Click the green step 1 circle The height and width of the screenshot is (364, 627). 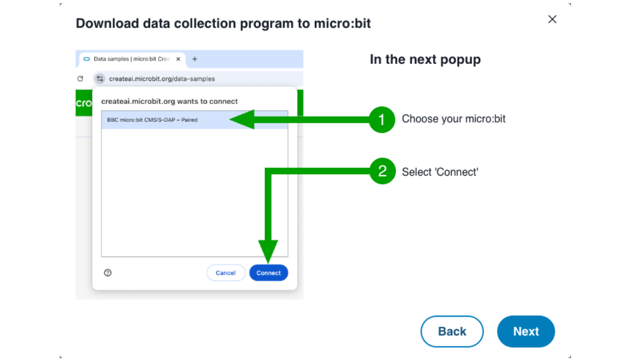point(382,119)
